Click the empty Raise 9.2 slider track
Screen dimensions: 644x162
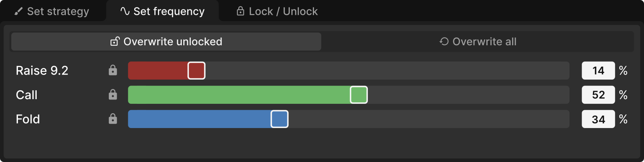tap(386, 71)
